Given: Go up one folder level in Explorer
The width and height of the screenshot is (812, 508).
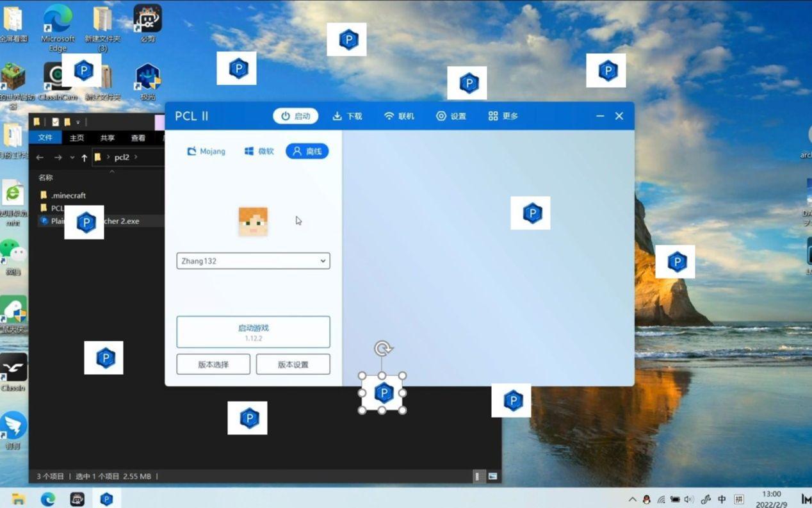Looking at the screenshot, I should 84,158.
